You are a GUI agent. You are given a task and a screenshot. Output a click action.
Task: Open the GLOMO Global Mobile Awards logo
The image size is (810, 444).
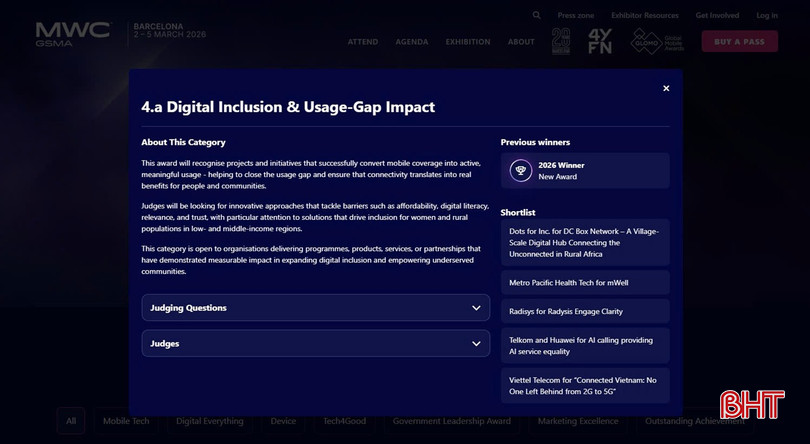tap(656, 41)
